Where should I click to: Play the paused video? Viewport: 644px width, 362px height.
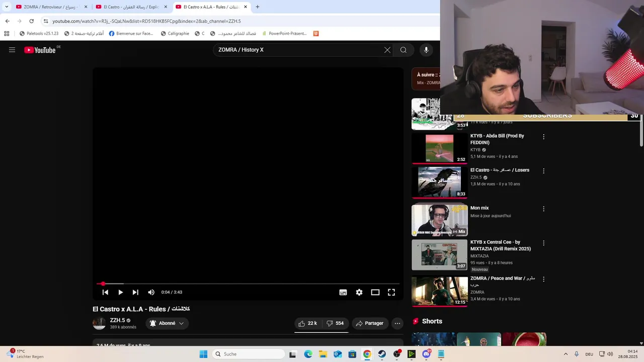120,292
